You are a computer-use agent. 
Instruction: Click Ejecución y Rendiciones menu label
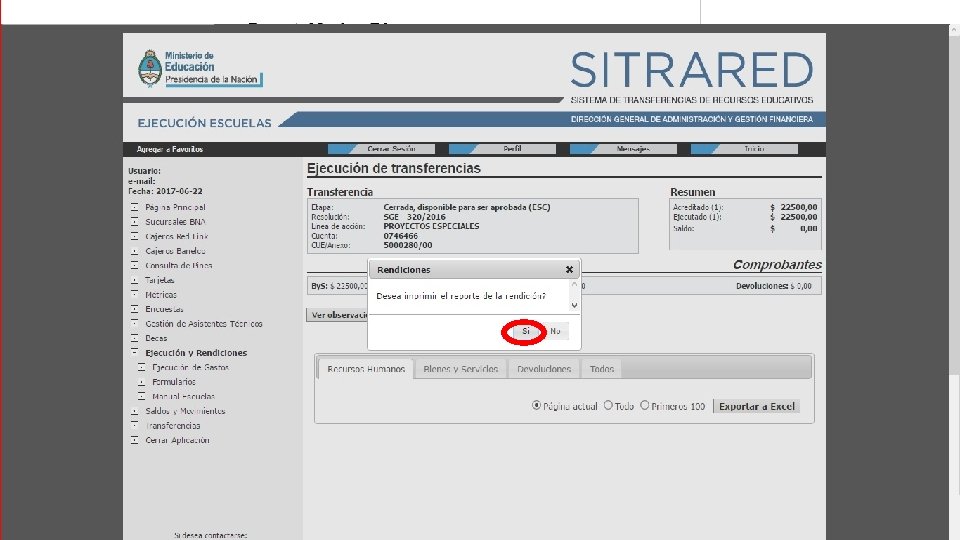tap(196, 353)
